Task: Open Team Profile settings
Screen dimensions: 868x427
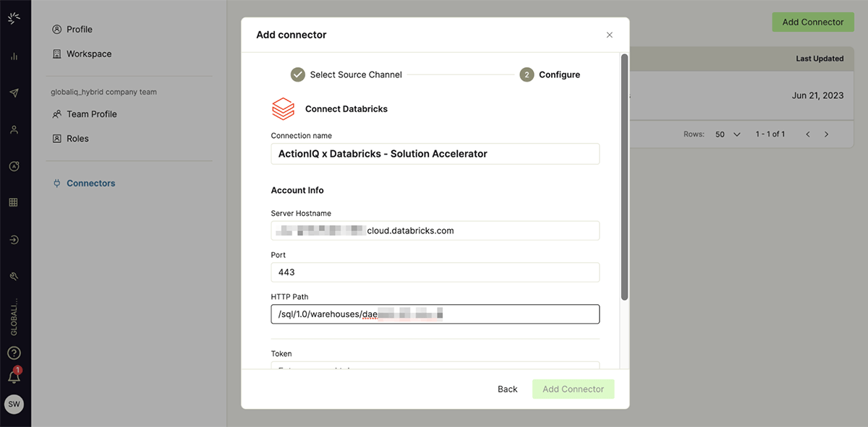Action: click(x=91, y=114)
